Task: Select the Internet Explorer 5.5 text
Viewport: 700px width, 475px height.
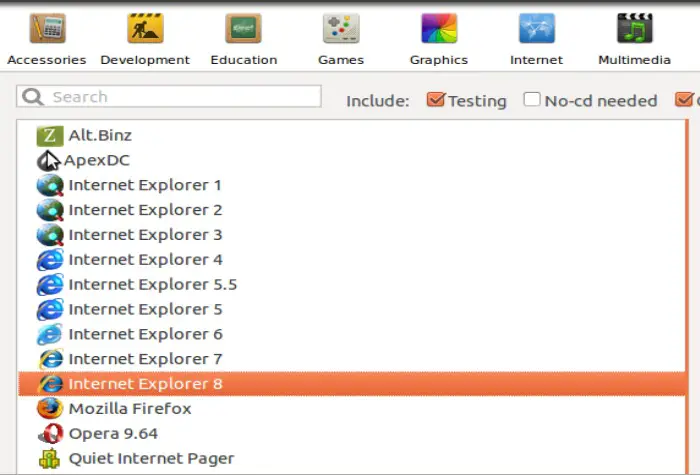Action: point(153,285)
